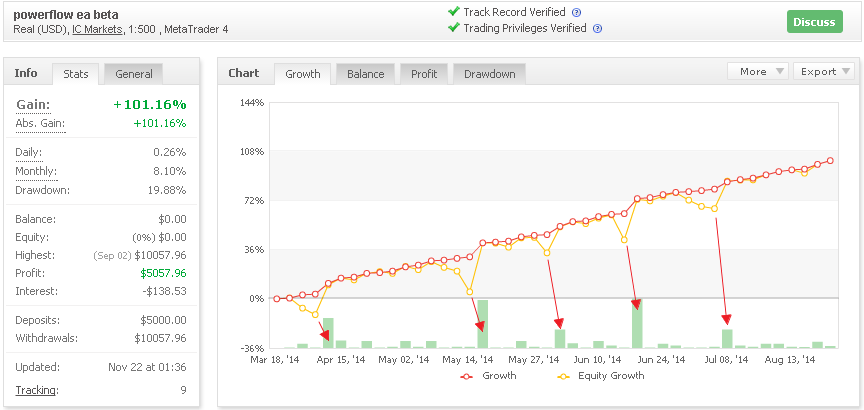Click the Trading Privileges Verified green checkmark

pos(453,27)
